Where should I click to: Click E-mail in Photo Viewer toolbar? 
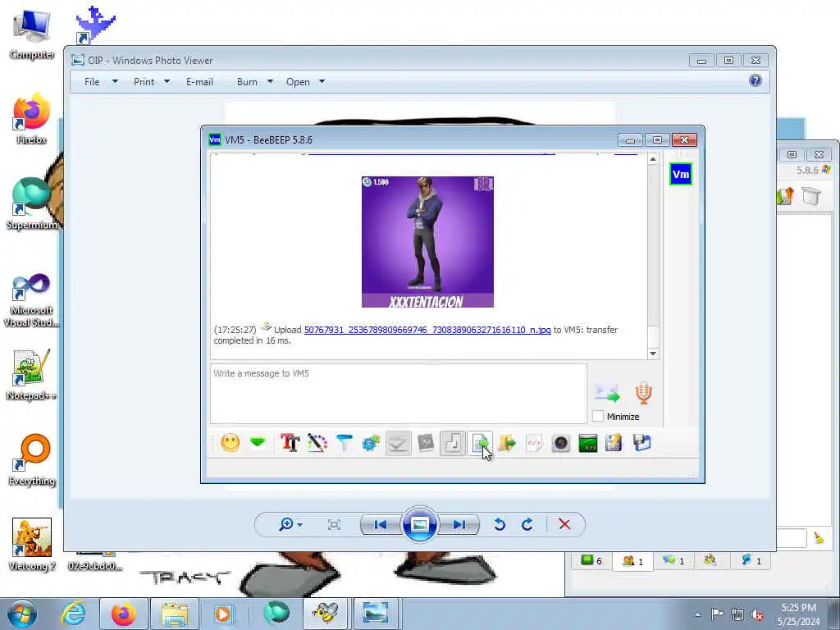[x=199, y=82]
